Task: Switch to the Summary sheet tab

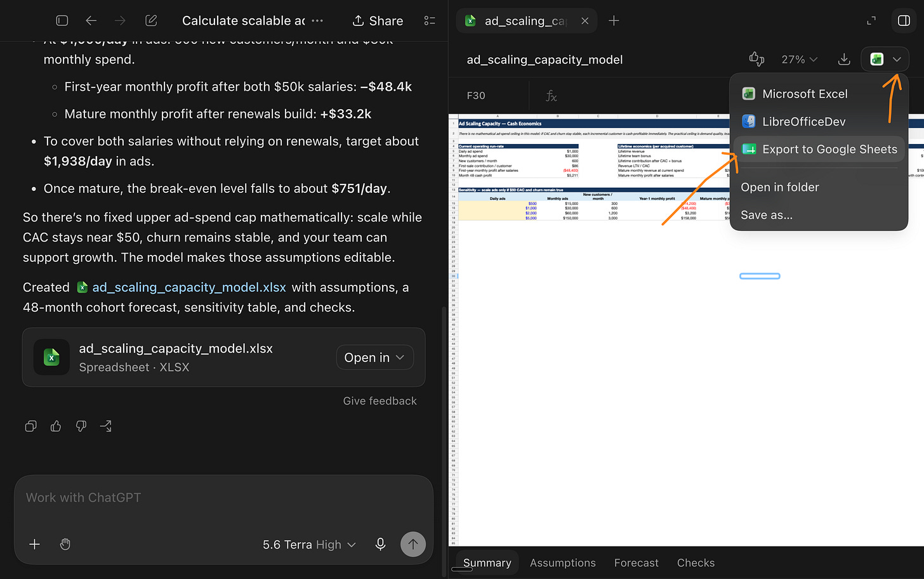Action: [x=487, y=563]
